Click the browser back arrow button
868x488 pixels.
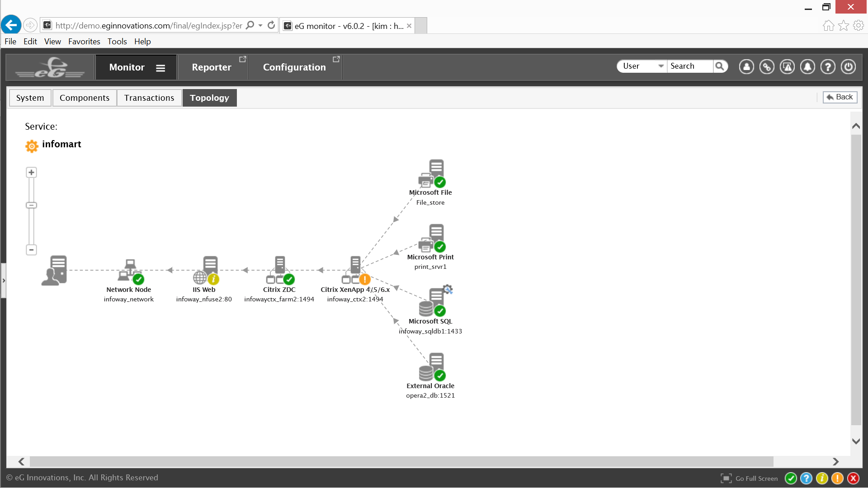click(11, 25)
